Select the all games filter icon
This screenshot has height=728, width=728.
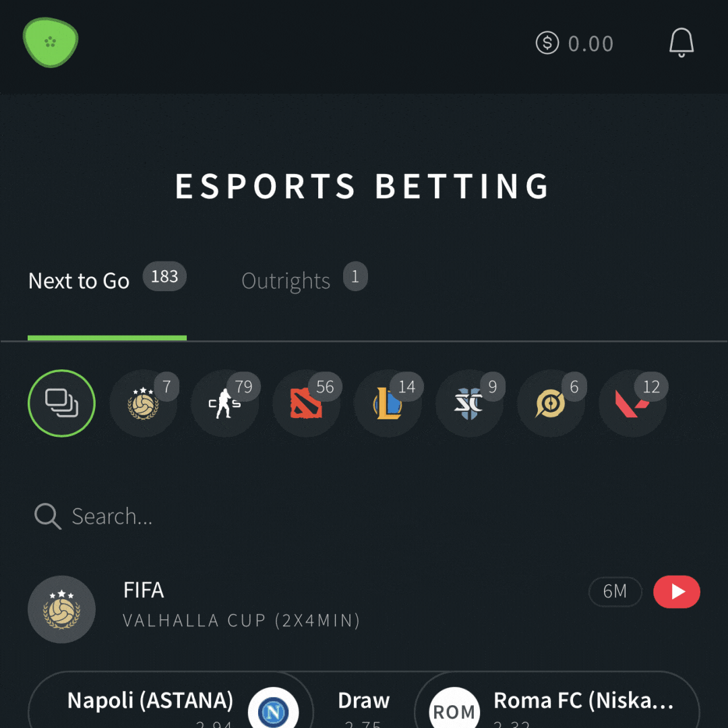point(62,403)
